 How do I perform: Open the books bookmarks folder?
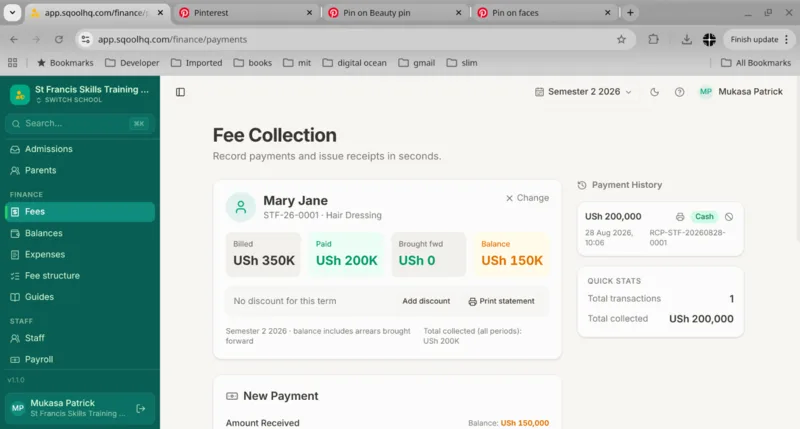(x=253, y=63)
